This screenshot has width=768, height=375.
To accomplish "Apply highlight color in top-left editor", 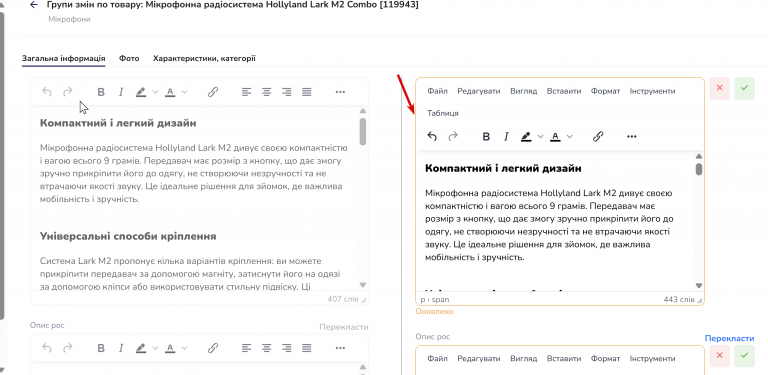I will pos(141,92).
